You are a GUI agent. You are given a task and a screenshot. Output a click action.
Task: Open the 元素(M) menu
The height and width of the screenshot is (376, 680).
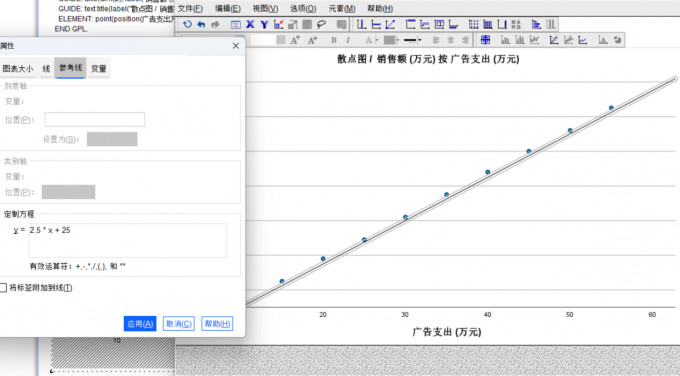click(x=342, y=8)
